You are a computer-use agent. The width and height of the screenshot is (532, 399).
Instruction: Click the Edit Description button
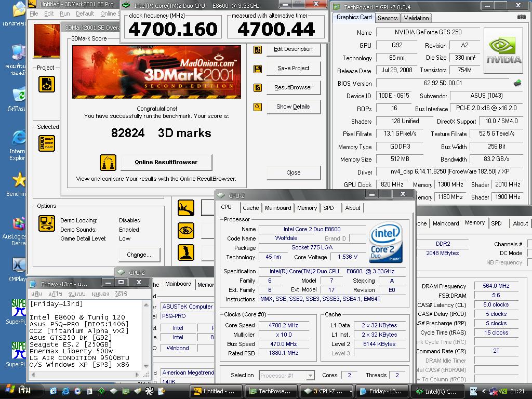coord(293,49)
